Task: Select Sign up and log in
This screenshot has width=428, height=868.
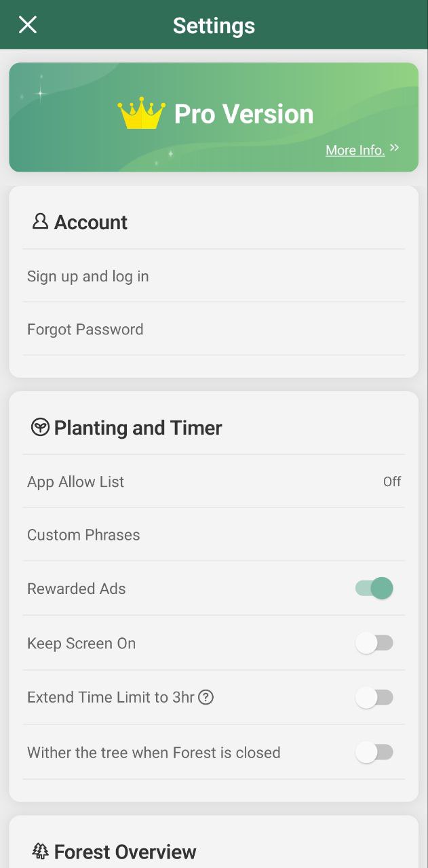Action: 214,276
